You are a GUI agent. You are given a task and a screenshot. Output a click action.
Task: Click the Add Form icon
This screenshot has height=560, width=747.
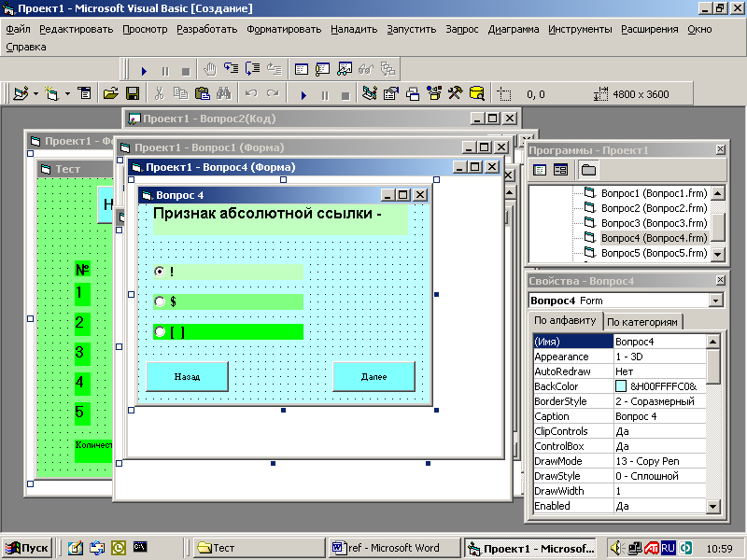[51, 93]
